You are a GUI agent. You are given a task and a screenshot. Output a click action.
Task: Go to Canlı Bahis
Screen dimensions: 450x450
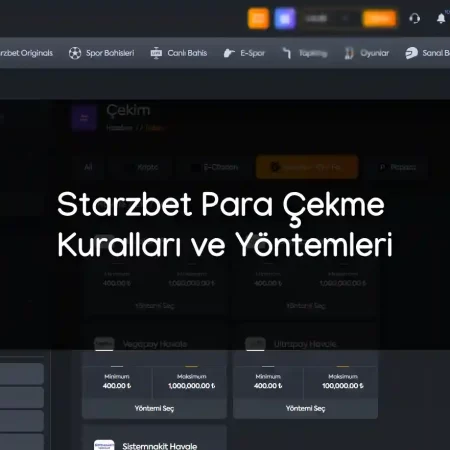[187, 53]
